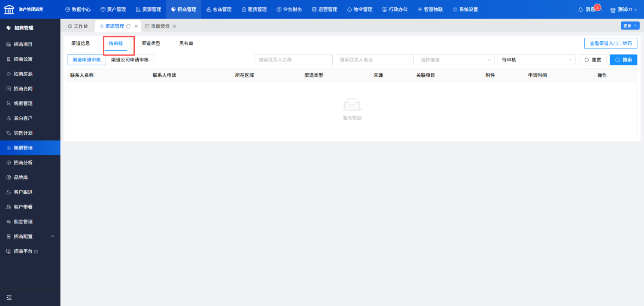Image resolution: width=644 pixels, height=306 pixels.
Task: Open 品牌库 in sidebar
Action: point(30,177)
